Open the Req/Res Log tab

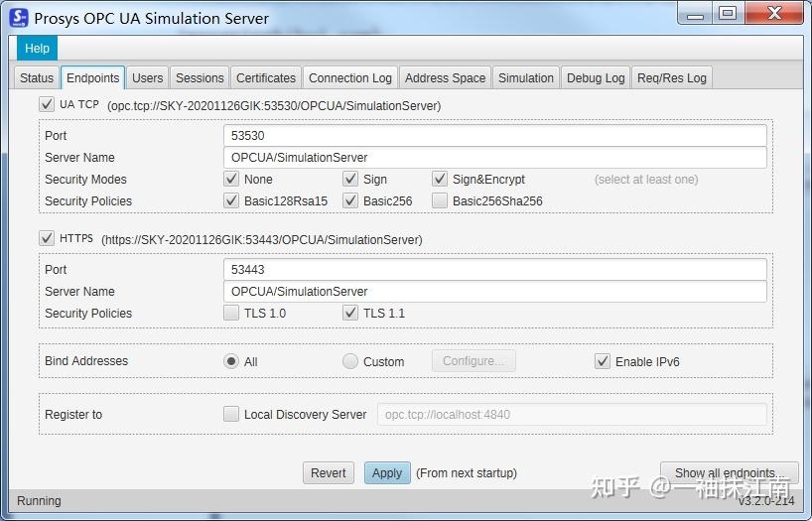(671, 78)
